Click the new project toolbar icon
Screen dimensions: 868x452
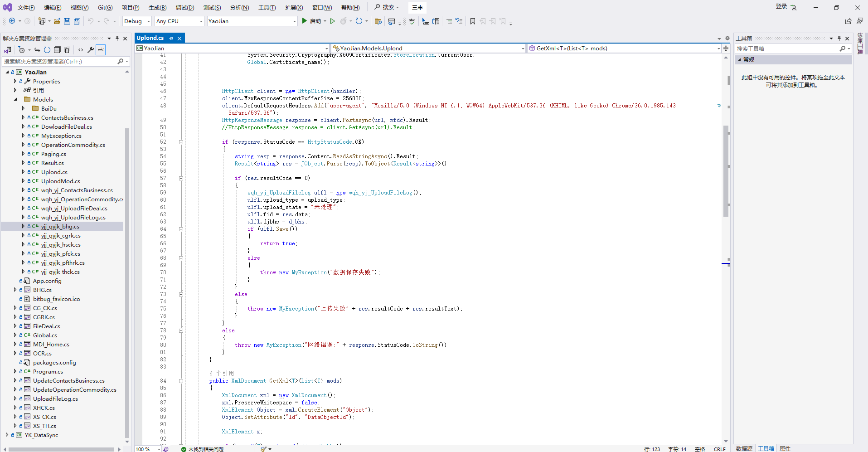[x=42, y=21]
